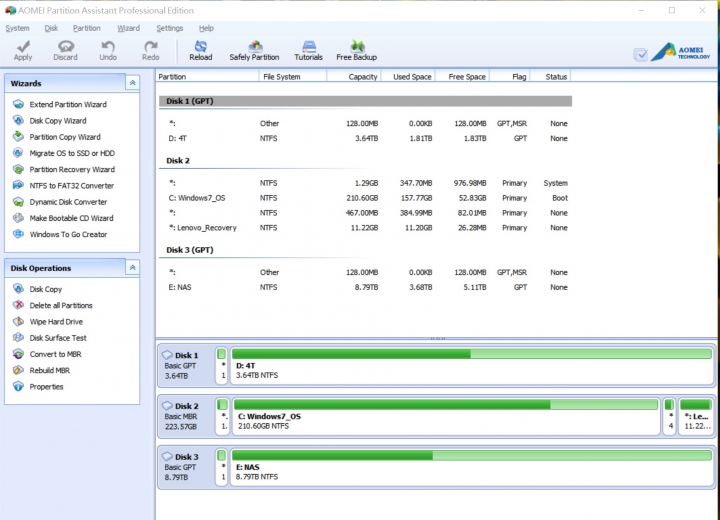Collapse the Wizards panel
This screenshot has height=520, width=720.
coord(132,83)
